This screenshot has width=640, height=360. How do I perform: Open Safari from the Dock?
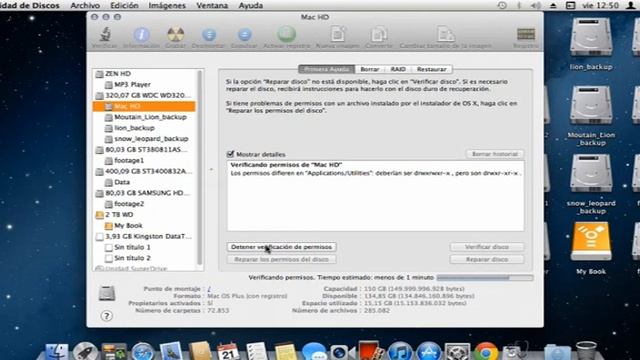(142, 351)
